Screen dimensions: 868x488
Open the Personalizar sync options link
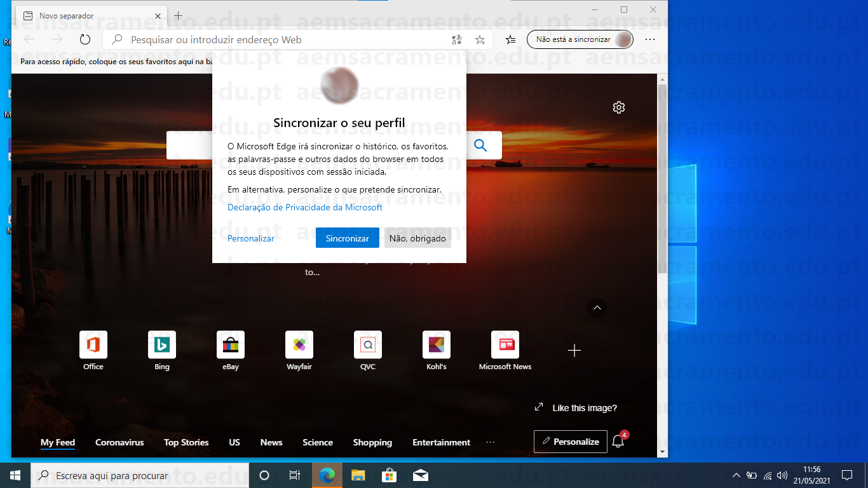click(x=251, y=238)
